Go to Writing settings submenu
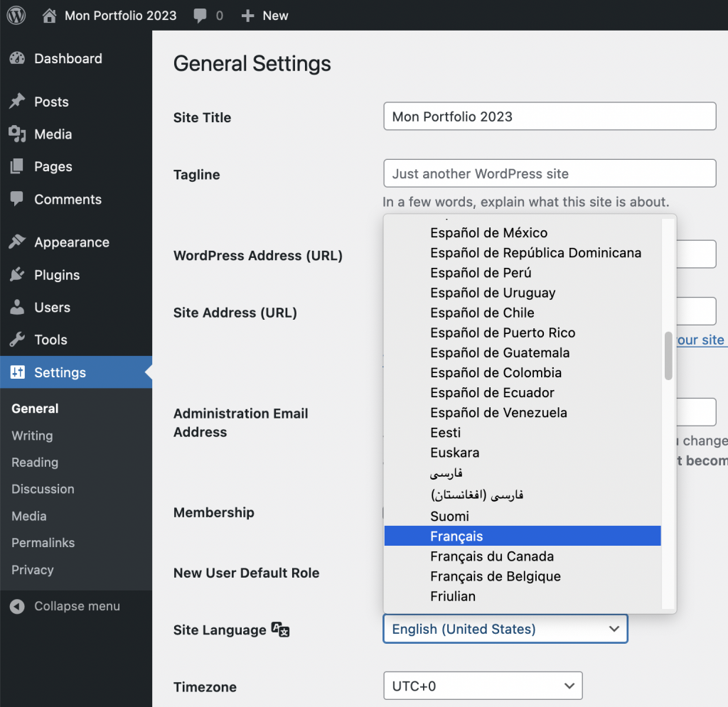This screenshot has width=728, height=707. pos(32,436)
